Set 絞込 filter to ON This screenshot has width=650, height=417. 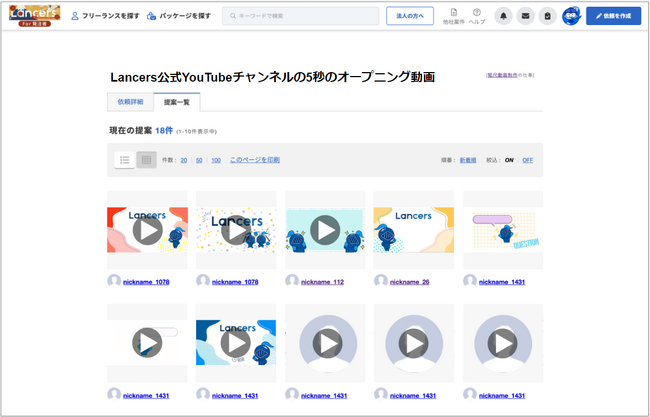[509, 160]
